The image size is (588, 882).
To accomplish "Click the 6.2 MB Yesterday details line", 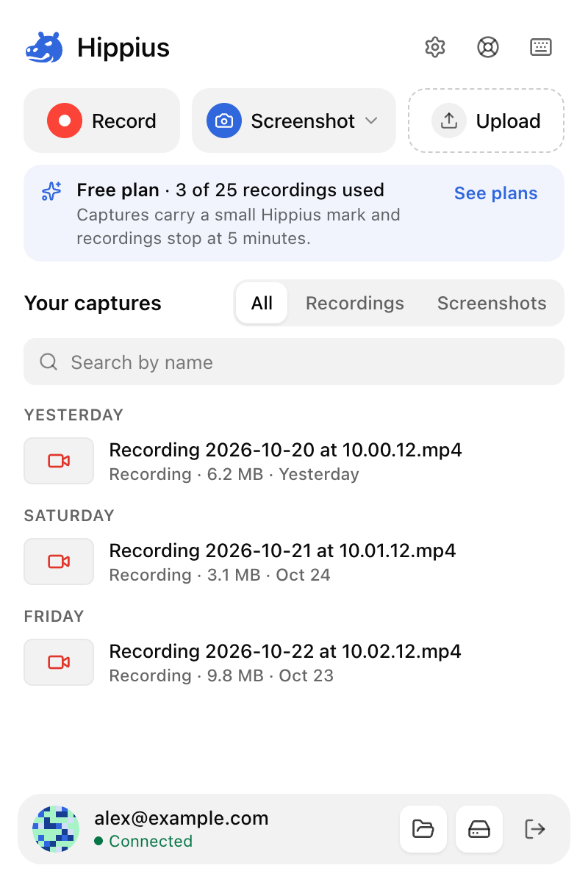I will click(x=234, y=474).
